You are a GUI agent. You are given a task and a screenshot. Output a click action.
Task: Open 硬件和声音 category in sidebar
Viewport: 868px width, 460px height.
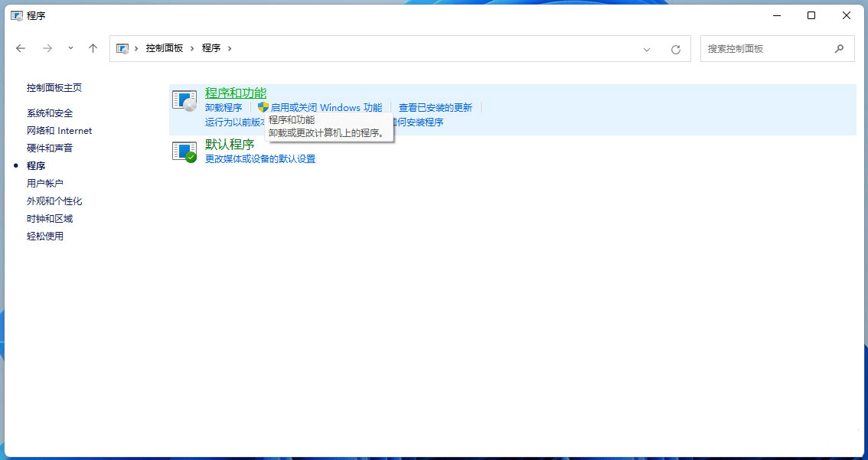click(50, 148)
